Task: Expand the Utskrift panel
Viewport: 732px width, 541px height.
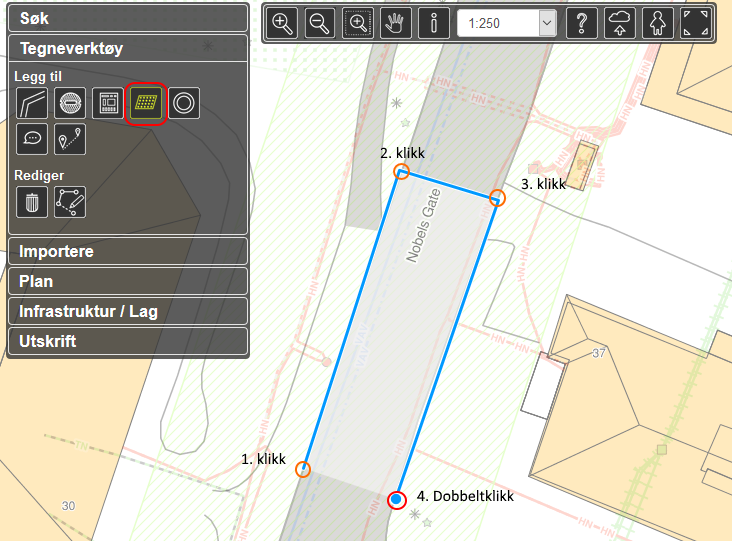Action: coord(128,341)
